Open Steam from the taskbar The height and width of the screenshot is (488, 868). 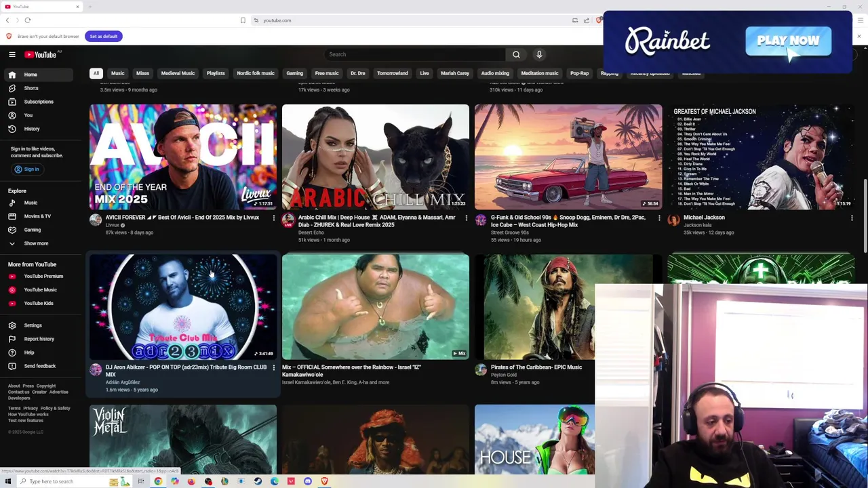click(x=258, y=481)
